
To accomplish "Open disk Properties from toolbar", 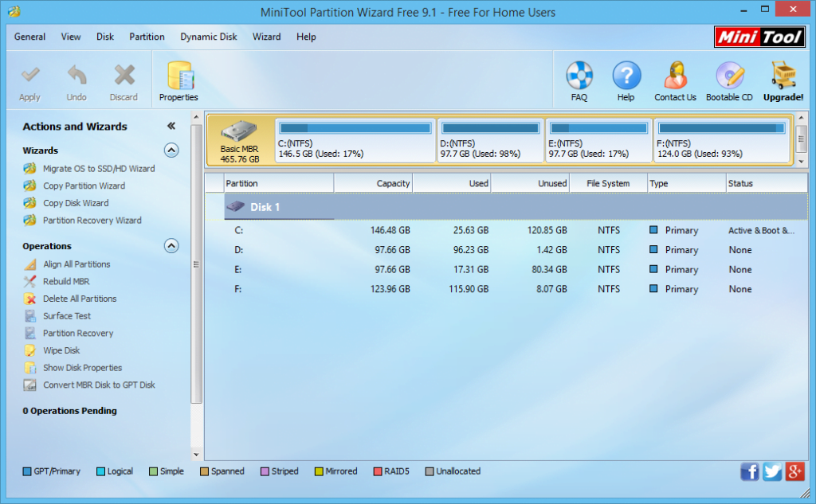I will click(178, 82).
